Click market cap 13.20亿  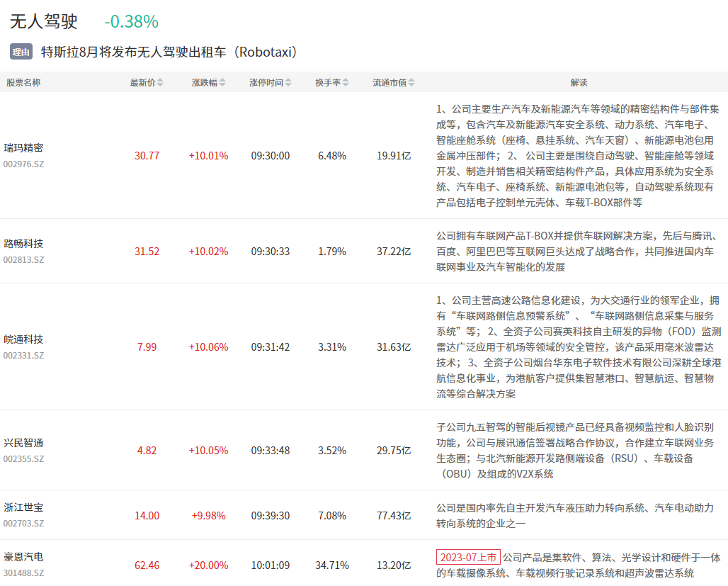click(394, 565)
